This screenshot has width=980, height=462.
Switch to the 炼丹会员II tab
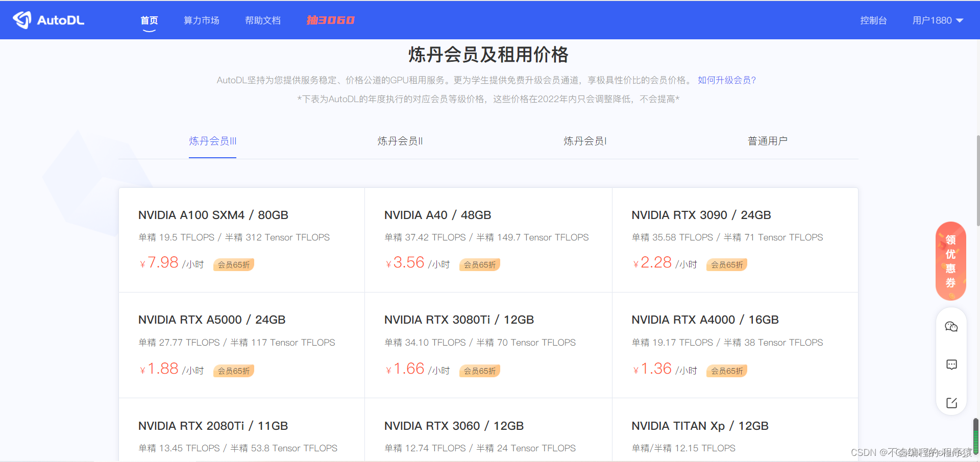pyautogui.click(x=400, y=141)
